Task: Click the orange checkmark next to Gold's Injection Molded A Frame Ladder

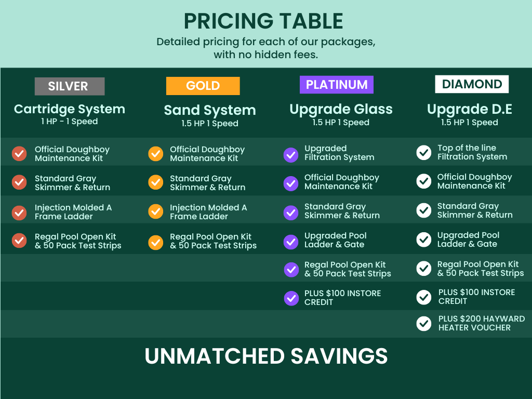Action: [155, 212]
